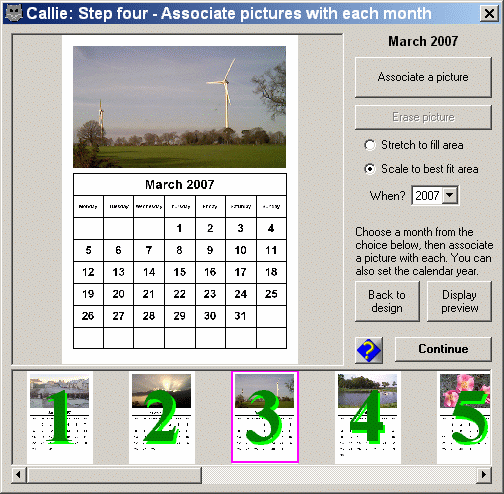Select highlighted month 3 thumbnail

pyautogui.click(x=265, y=417)
